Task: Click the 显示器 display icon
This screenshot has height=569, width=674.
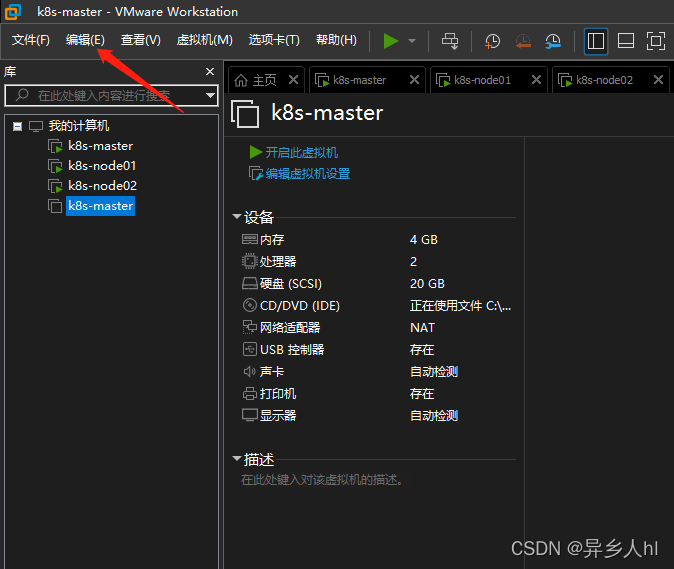Action: tap(250, 415)
